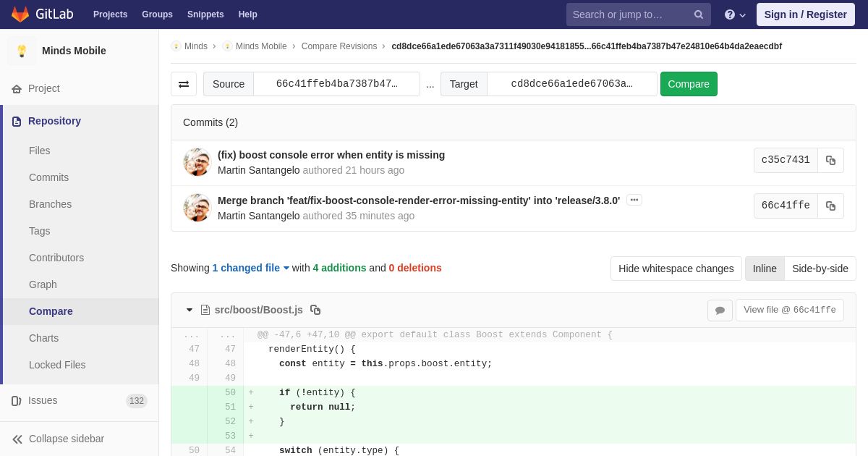Copy commit SHA 66c41ffe
This screenshot has height=456, width=868.
pyautogui.click(x=830, y=206)
